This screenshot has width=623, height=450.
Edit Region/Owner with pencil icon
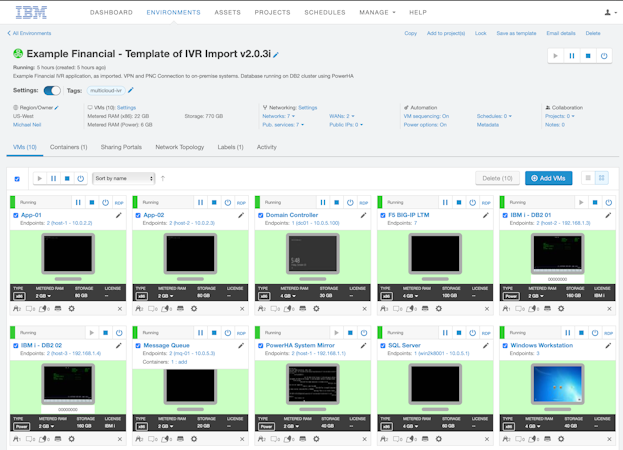click(56, 108)
